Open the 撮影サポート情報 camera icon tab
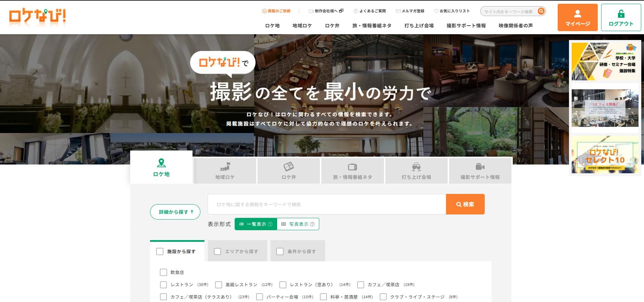Image resolution: width=644 pixels, height=302 pixels. (x=480, y=171)
